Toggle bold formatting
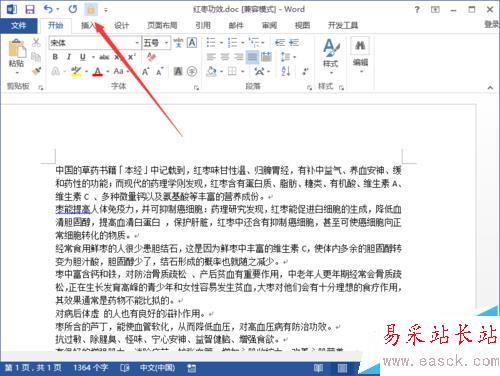This screenshot has height=376, width=500. point(55,57)
